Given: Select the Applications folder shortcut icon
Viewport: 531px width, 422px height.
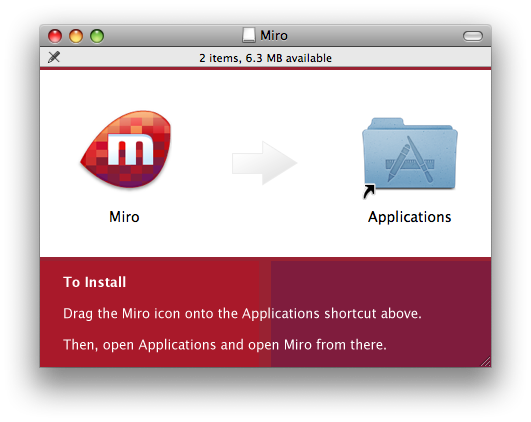Looking at the screenshot, I should [x=410, y=155].
